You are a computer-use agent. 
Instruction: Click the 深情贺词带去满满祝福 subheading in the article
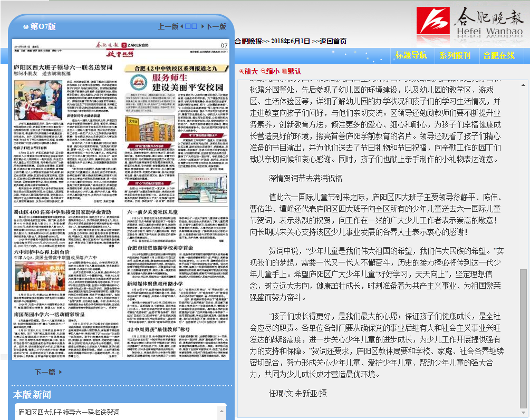(x=305, y=179)
